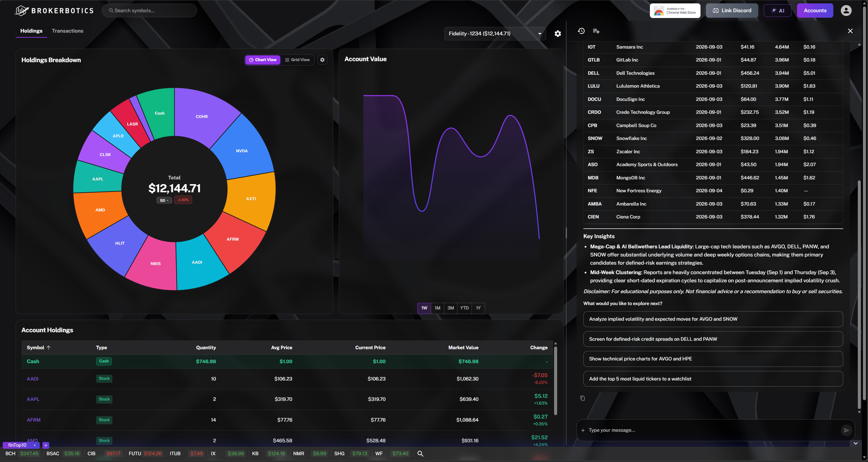
Task: Select the 1Y chart range
Action: point(478,308)
